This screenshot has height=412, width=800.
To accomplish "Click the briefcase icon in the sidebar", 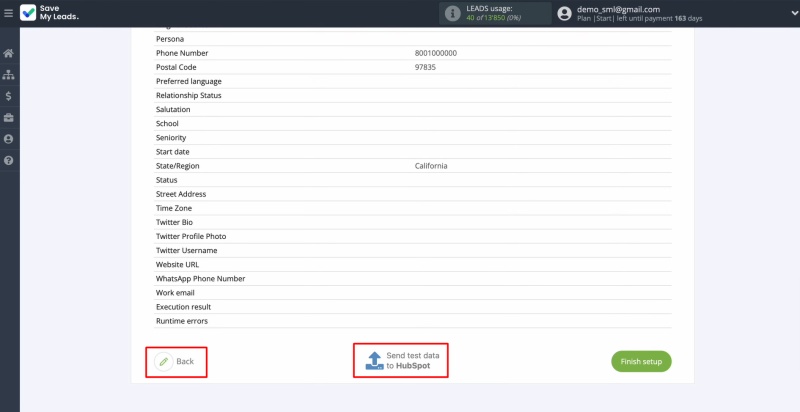I will coord(9,118).
